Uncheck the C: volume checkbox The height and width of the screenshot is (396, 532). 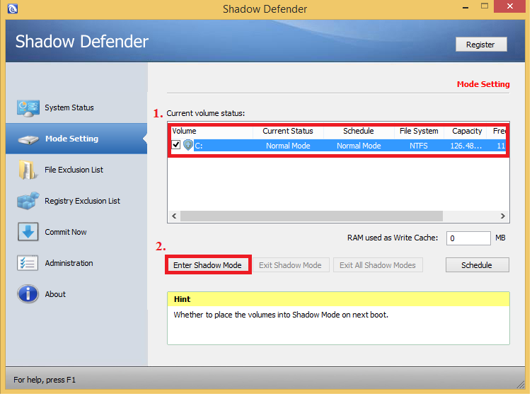[x=175, y=145]
